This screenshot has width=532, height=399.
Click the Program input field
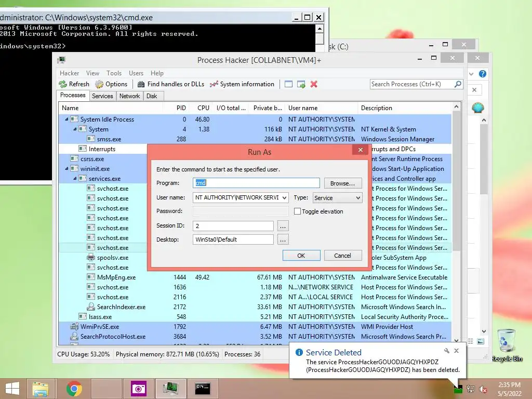[x=256, y=183]
